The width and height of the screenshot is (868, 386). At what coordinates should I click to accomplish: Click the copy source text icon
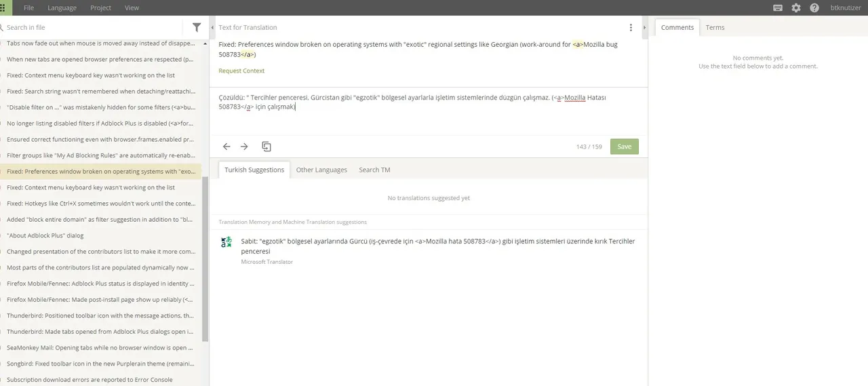pyautogui.click(x=267, y=147)
